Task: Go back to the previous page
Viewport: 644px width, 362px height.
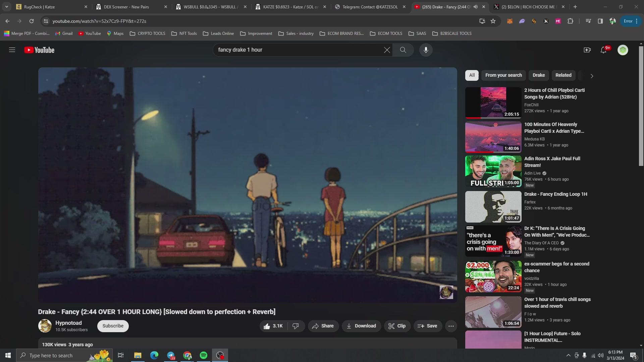Action: 7,21
